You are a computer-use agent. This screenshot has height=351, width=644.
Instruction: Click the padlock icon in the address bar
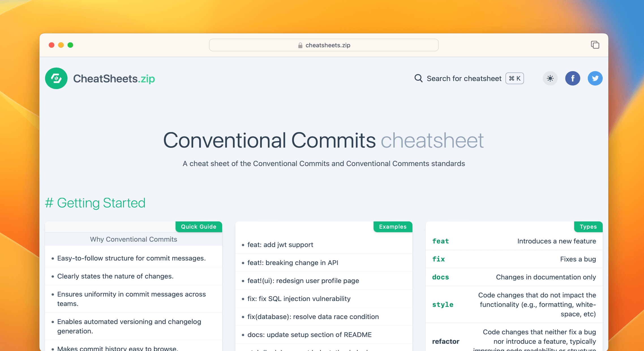click(x=299, y=45)
